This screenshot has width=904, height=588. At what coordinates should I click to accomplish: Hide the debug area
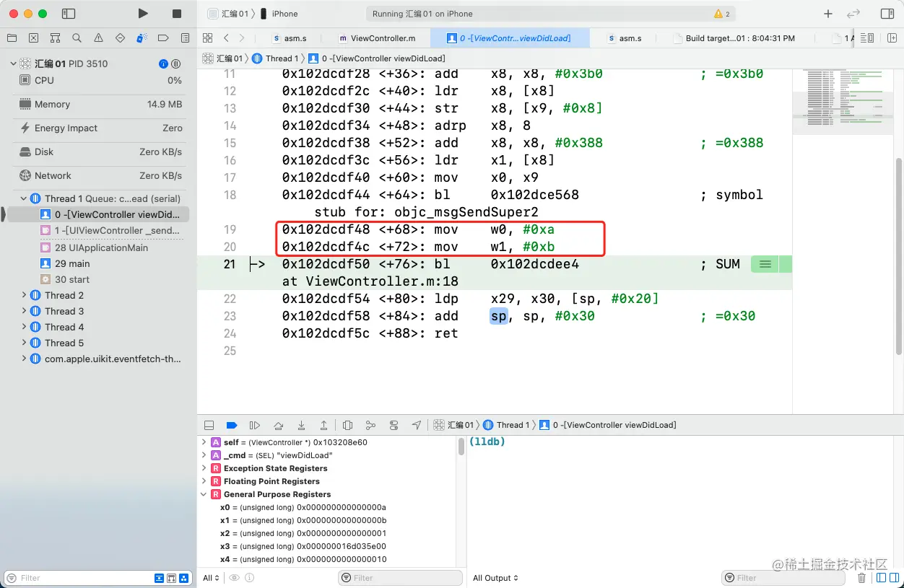[209, 425]
